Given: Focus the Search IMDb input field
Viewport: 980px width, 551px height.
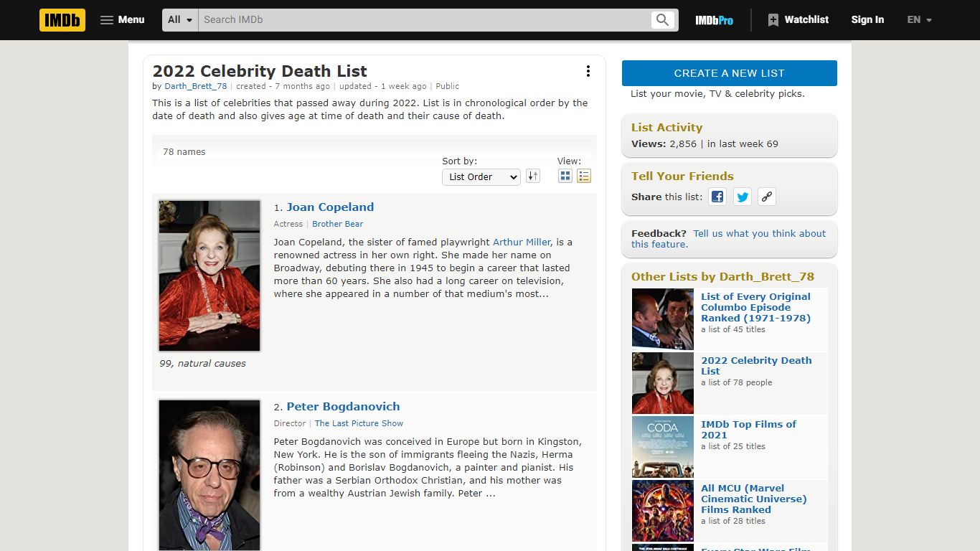Looking at the screenshot, I should tap(425, 20).
